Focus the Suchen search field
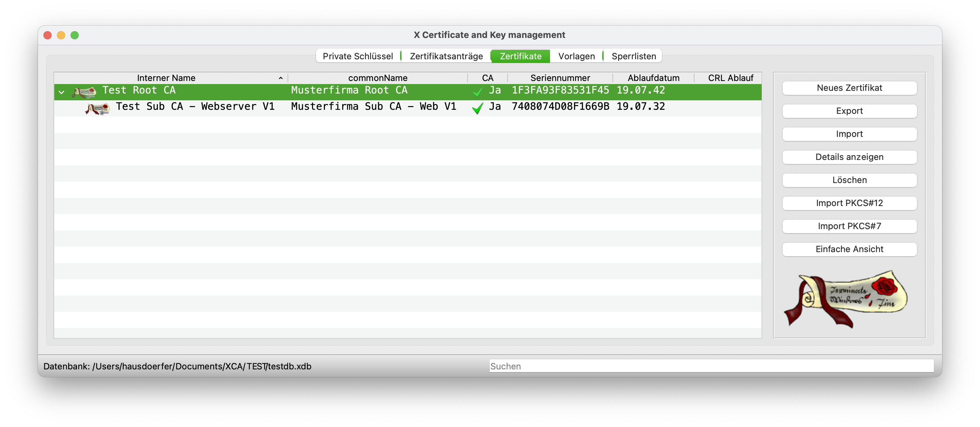 [711, 366]
